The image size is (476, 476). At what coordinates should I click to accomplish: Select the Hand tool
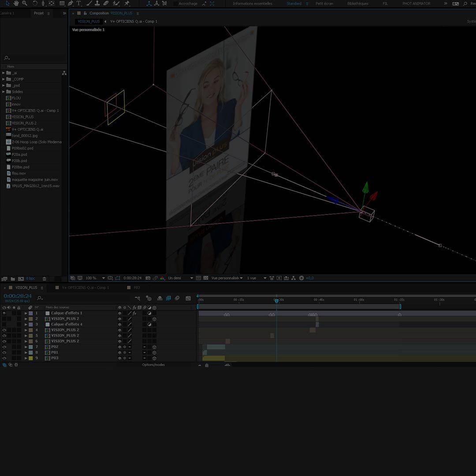click(16, 4)
